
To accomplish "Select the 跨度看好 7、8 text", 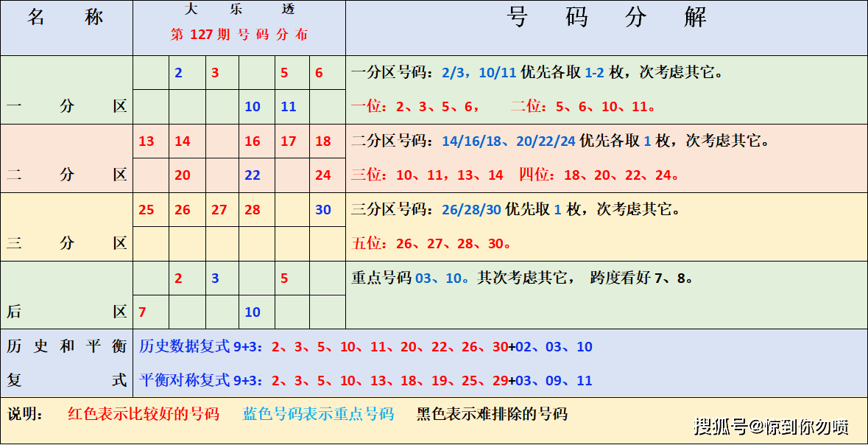I will coord(642,278).
